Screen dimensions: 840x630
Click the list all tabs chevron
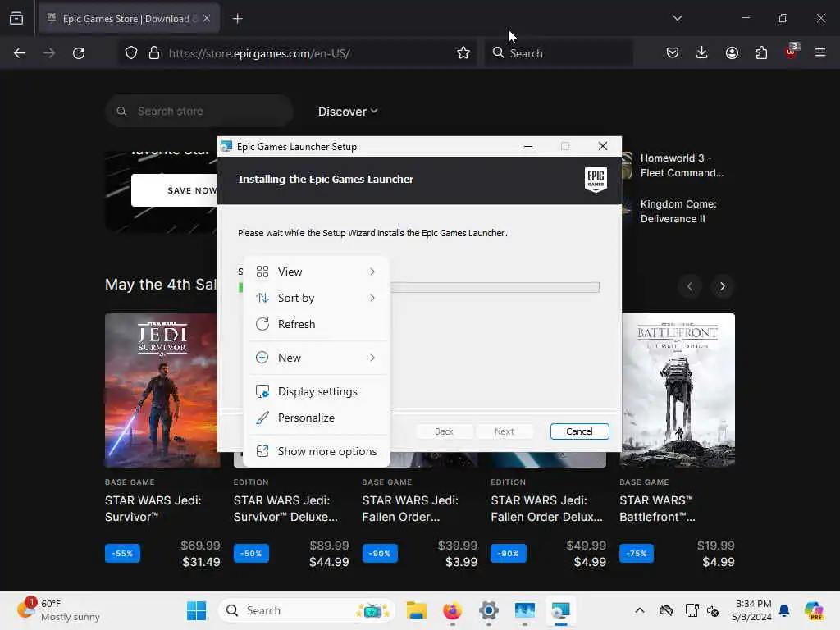click(678, 18)
